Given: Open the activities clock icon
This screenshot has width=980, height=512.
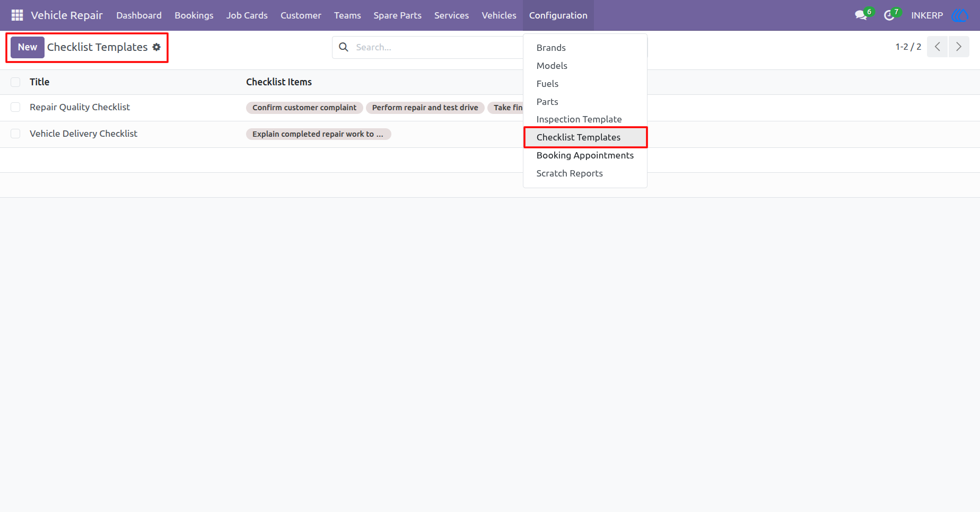Looking at the screenshot, I should tap(889, 15).
